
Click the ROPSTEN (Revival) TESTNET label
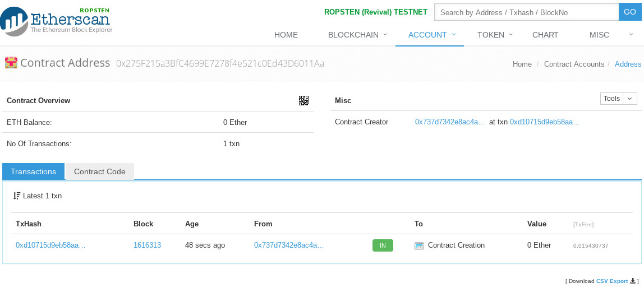point(376,12)
